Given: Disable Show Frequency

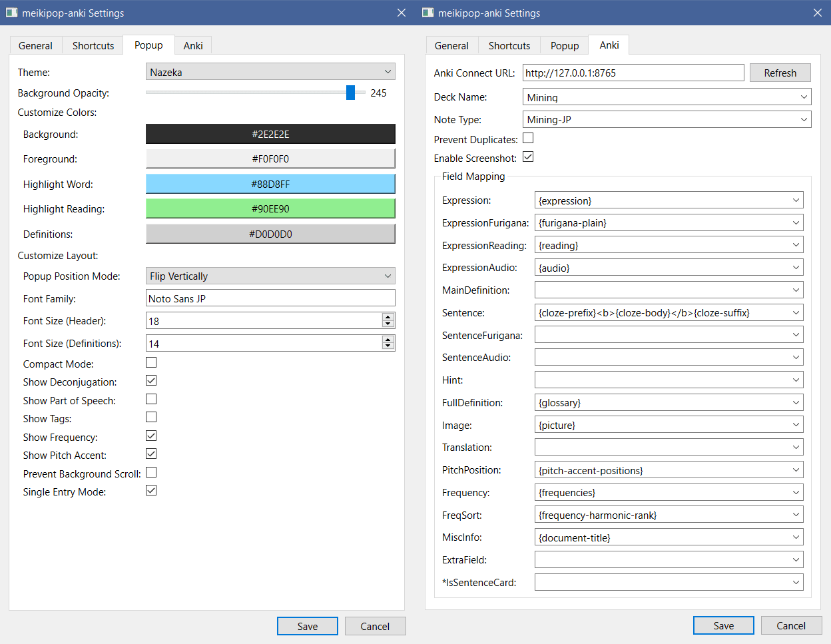Looking at the screenshot, I should pyautogui.click(x=151, y=436).
